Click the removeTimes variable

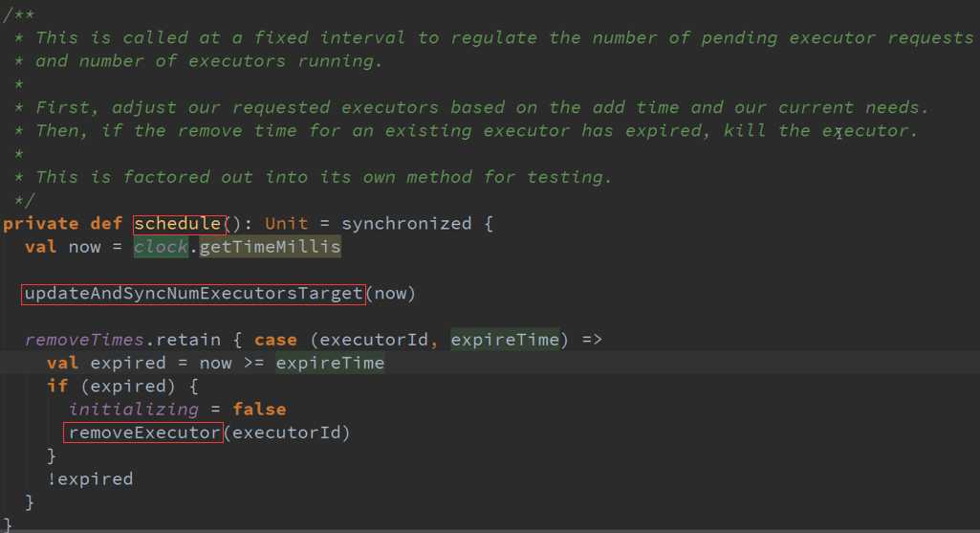pos(84,340)
